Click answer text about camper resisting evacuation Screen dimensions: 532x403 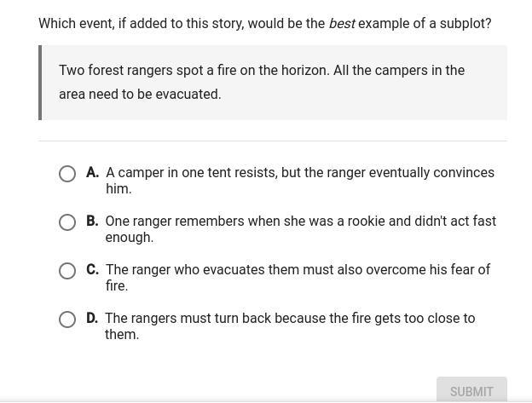click(x=300, y=181)
